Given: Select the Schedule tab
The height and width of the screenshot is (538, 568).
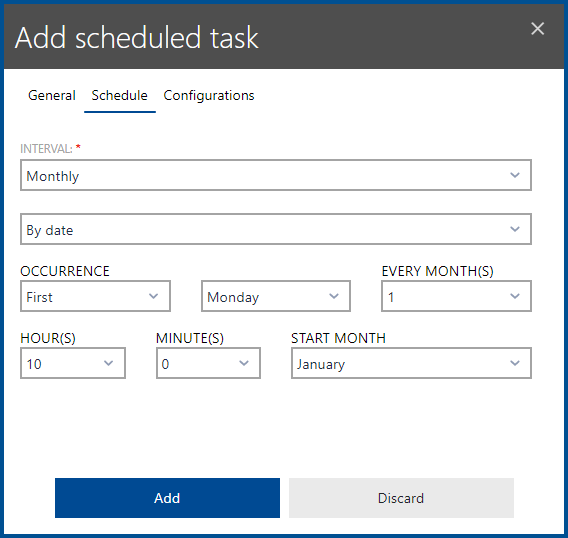Looking at the screenshot, I should pyautogui.click(x=120, y=96).
